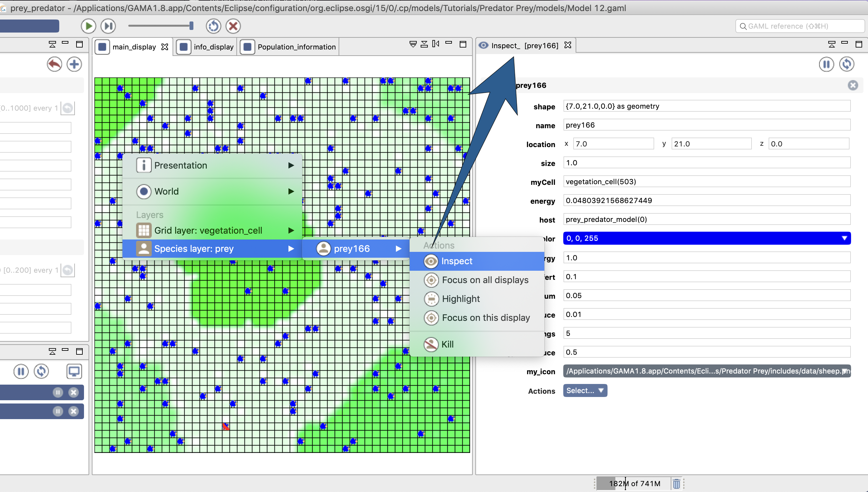Expand Grid layer: vegetation_cell submenu

pos(212,230)
